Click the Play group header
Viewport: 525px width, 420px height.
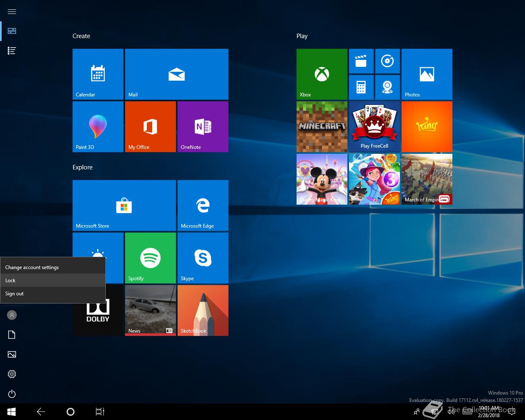302,36
